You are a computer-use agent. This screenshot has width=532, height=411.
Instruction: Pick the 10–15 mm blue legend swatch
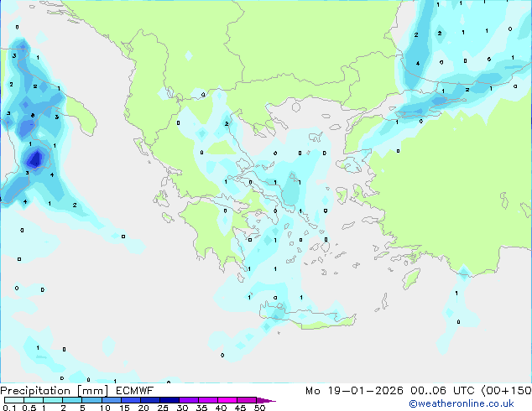pyautogui.click(x=111, y=400)
